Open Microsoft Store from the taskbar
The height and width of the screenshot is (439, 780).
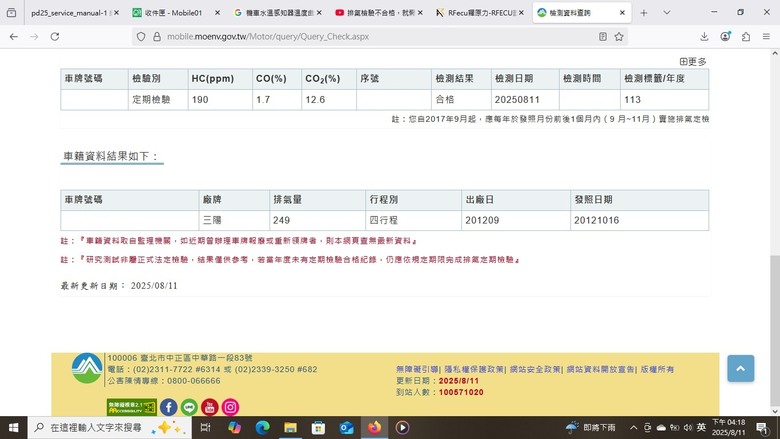(318, 428)
